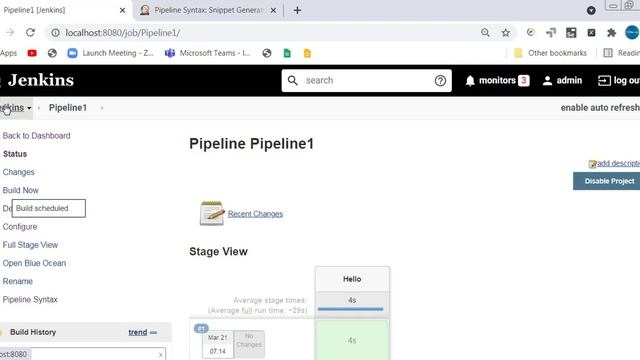Open the search help question-mark icon
The height and width of the screenshot is (360, 640).
click(440, 80)
